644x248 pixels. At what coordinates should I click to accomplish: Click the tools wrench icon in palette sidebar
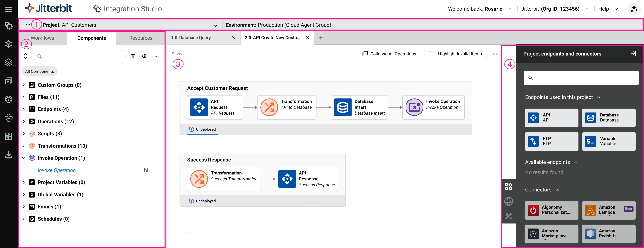pyautogui.click(x=508, y=216)
